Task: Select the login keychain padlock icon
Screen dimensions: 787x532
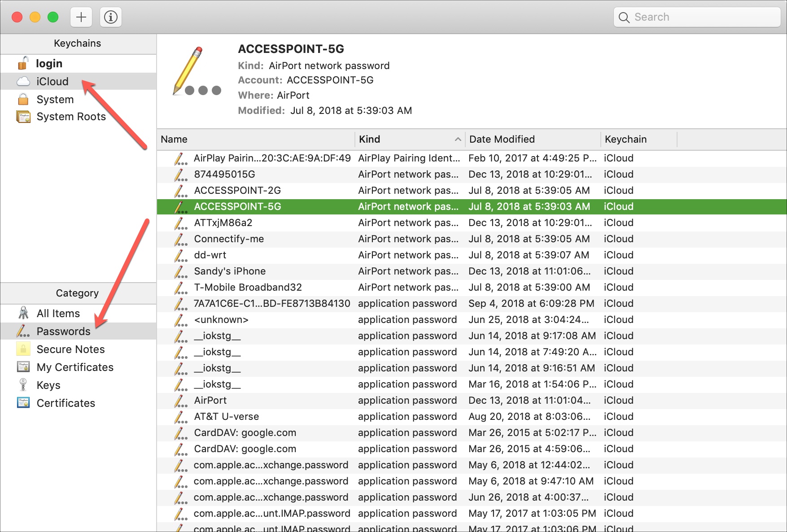Action: coord(23,63)
